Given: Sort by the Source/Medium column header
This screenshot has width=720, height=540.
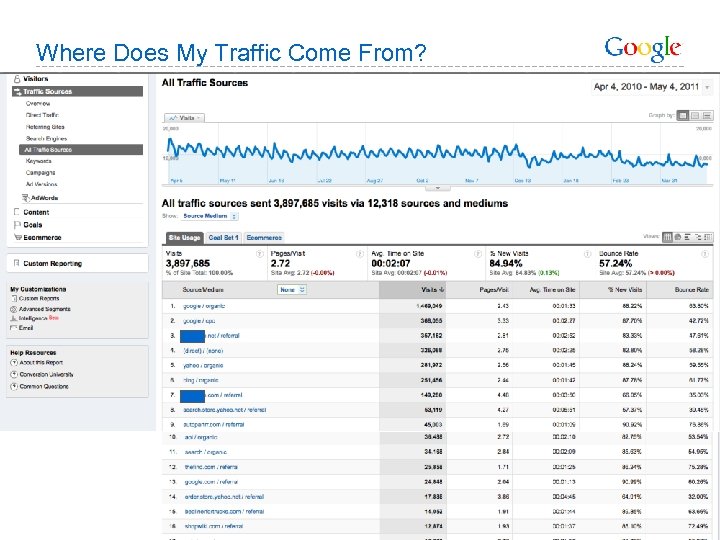Looking at the screenshot, I should coord(203,290).
